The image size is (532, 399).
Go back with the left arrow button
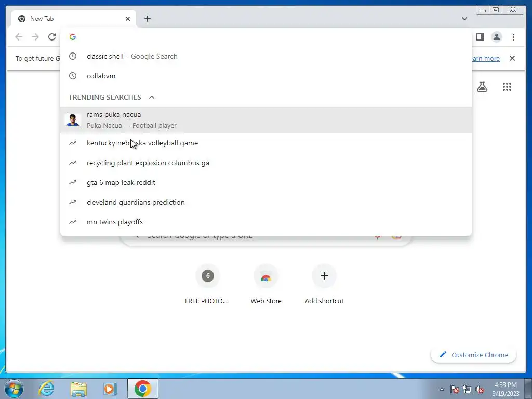(19, 37)
